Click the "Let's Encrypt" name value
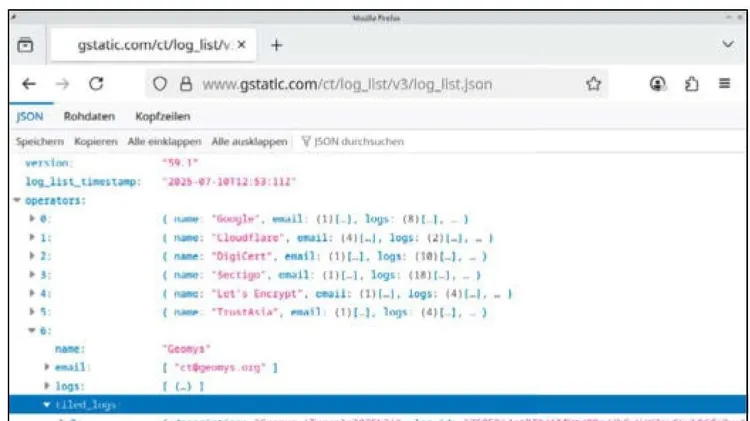Viewport: 750px width, 421px height. coord(259,294)
